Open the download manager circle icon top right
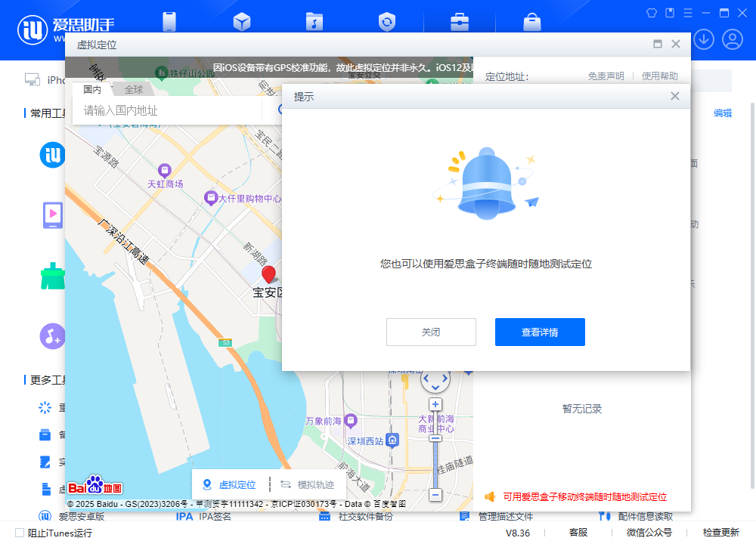Image resolution: width=756 pixels, height=544 pixels. pyautogui.click(x=704, y=39)
